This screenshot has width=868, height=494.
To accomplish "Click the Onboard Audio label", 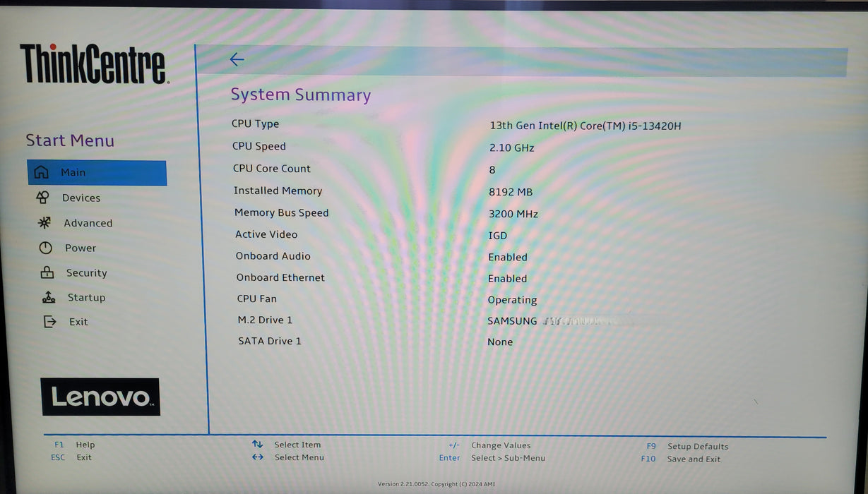I will click(273, 256).
